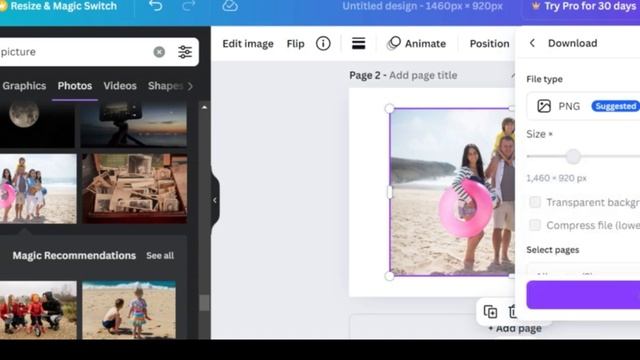
Task: Open the PNG file type dropdown
Action: tap(583, 106)
